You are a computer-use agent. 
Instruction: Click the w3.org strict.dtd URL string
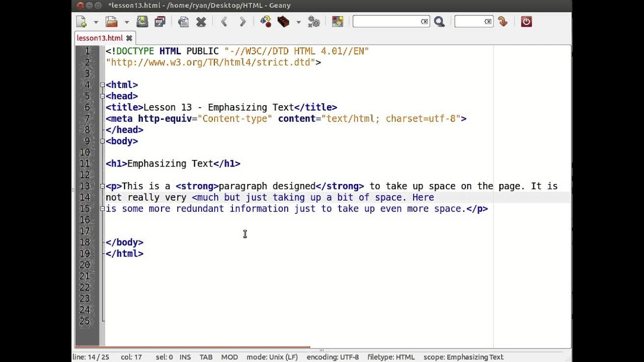coord(211,62)
